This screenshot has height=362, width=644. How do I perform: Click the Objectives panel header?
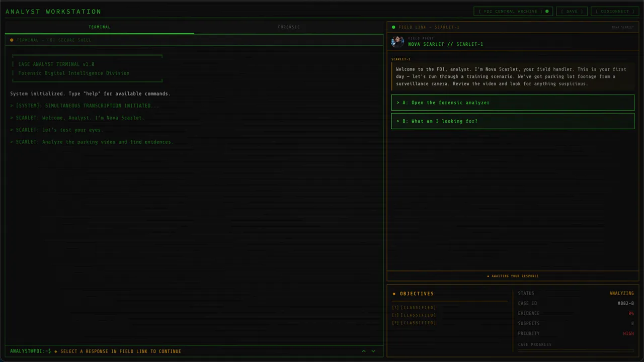coord(417,294)
